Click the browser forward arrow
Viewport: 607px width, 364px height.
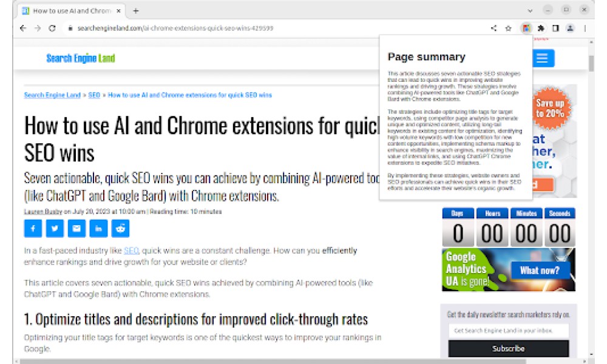(38, 29)
